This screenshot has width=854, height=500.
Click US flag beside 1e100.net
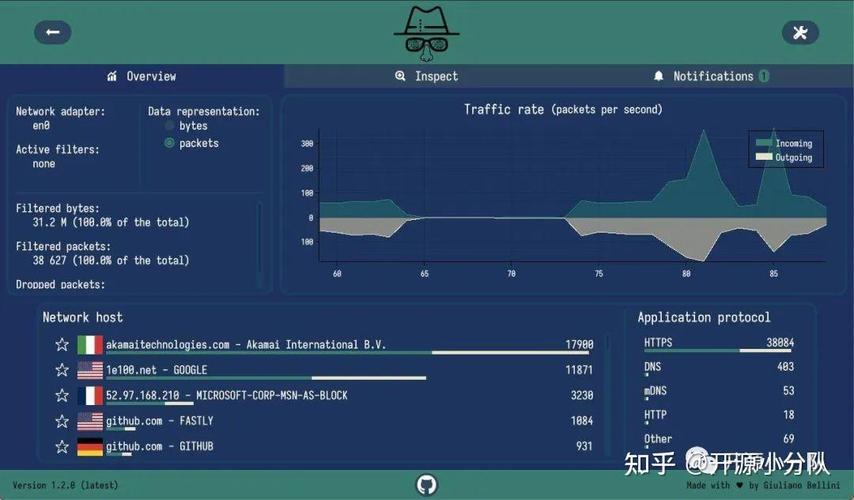90,370
